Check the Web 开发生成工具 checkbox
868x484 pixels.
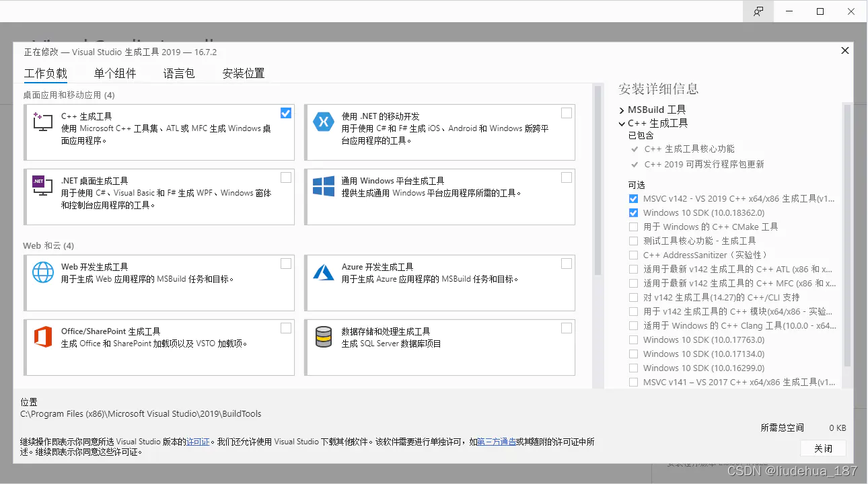pos(286,264)
